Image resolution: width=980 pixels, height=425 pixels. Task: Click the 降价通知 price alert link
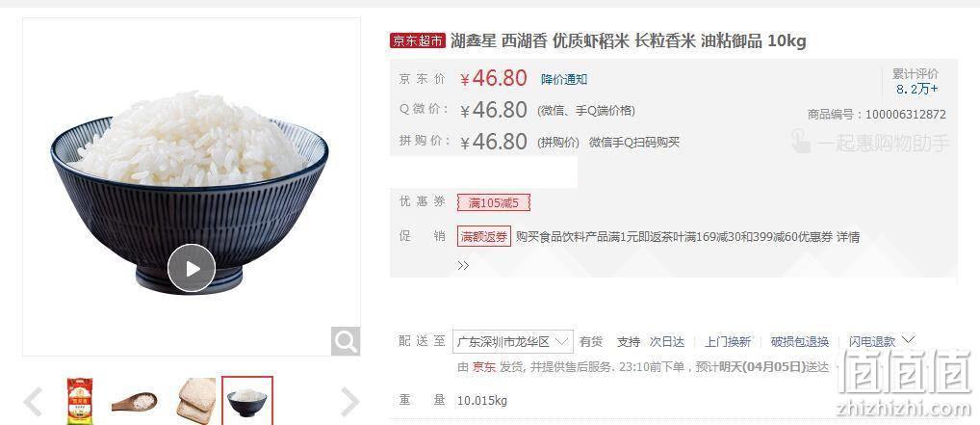(564, 79)
